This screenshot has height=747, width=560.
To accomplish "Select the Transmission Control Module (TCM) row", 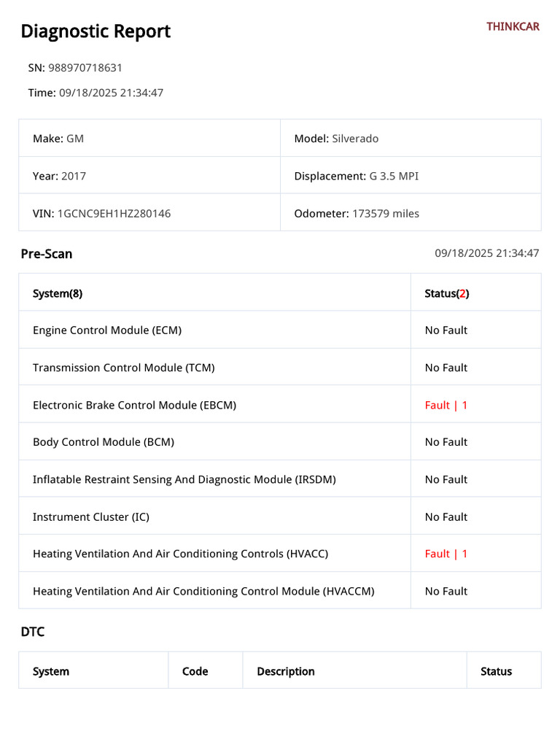I will click(x=280, y=367).
